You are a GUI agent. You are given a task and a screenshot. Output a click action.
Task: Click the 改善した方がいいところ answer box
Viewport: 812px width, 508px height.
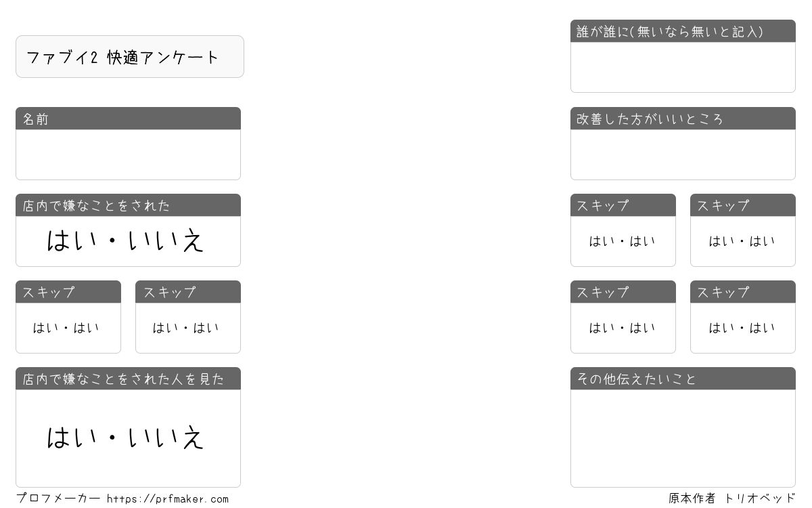(x=683, y=154)
